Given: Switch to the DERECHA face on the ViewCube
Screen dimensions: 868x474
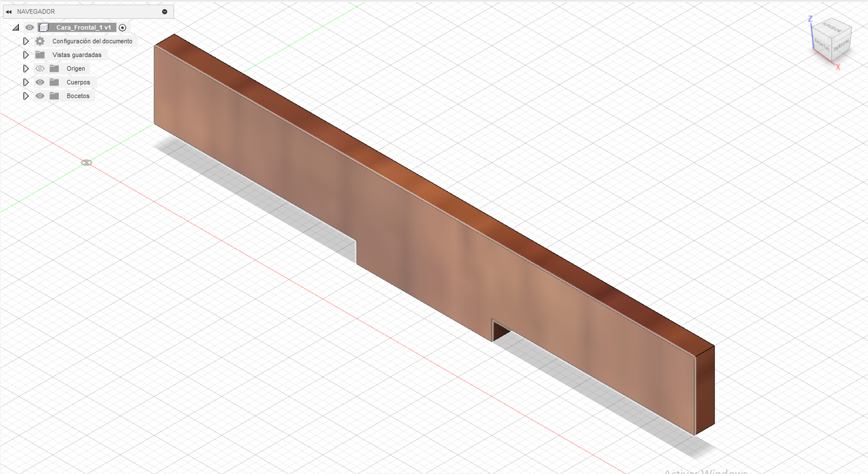Looking at the screenshot, I should point(842,43).
